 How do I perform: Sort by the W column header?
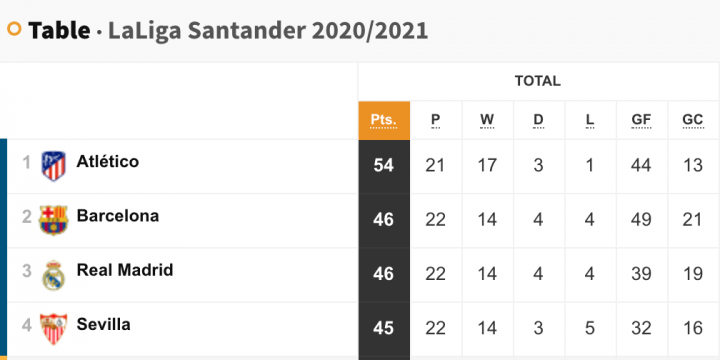pos(487,120)
